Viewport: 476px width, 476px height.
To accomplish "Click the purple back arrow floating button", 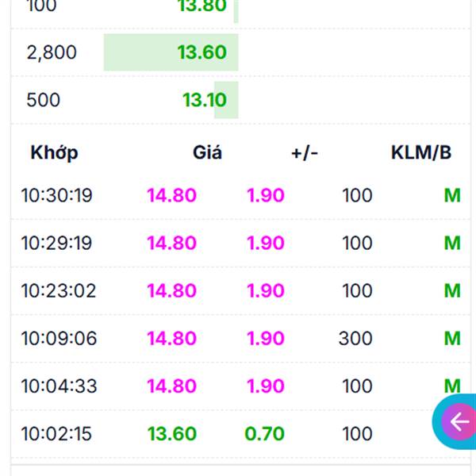I will pos(459,421).
